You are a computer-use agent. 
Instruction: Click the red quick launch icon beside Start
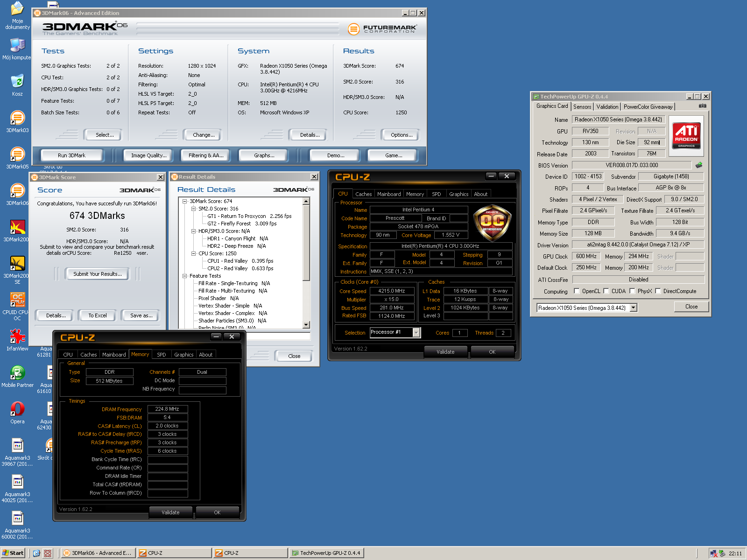pos(48,553)
